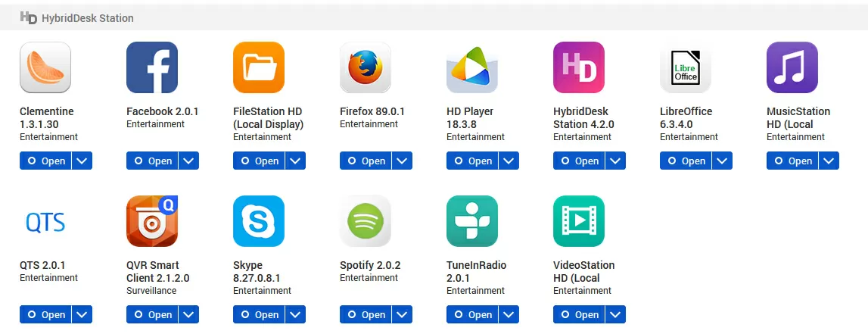Click the 'Surveillance' category label under QVR
The width and height of the screenshot is (868, 334).
151,290
